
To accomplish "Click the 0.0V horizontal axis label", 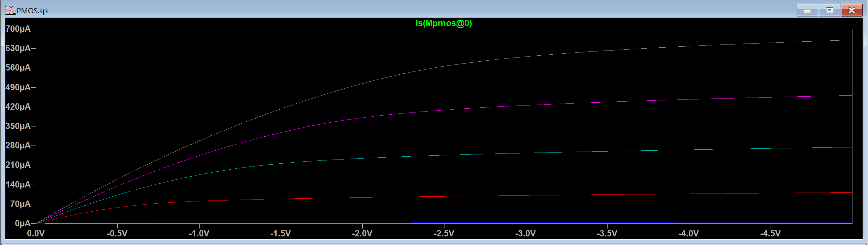I will point(36,234).
